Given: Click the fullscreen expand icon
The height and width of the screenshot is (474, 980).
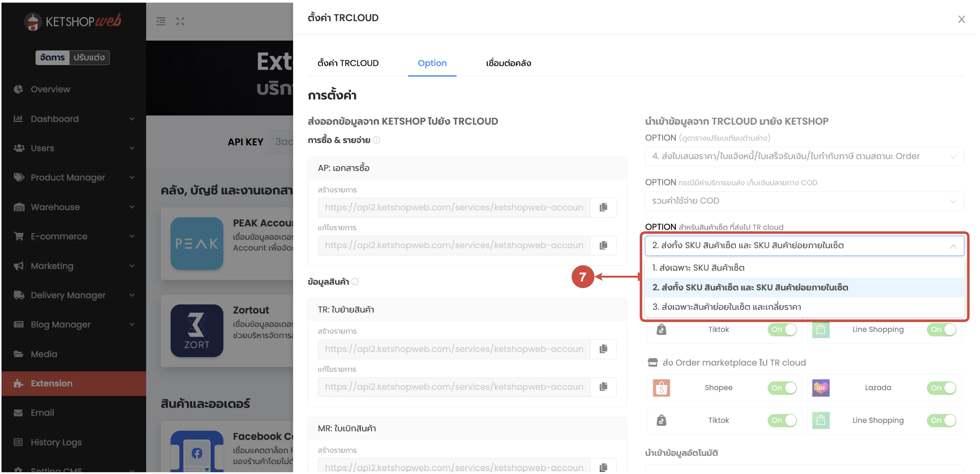Looking at the screenshot, I should pyautogui.click(x=180, y=21).
